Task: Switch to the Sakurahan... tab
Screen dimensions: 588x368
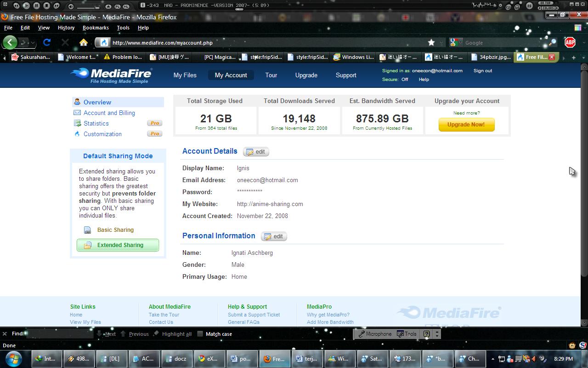Action: 30,57
